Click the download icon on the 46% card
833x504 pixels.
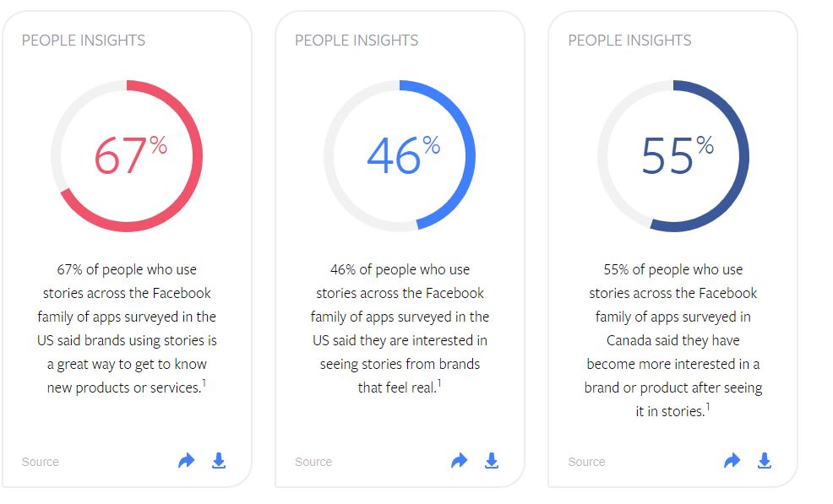point(492,460)
